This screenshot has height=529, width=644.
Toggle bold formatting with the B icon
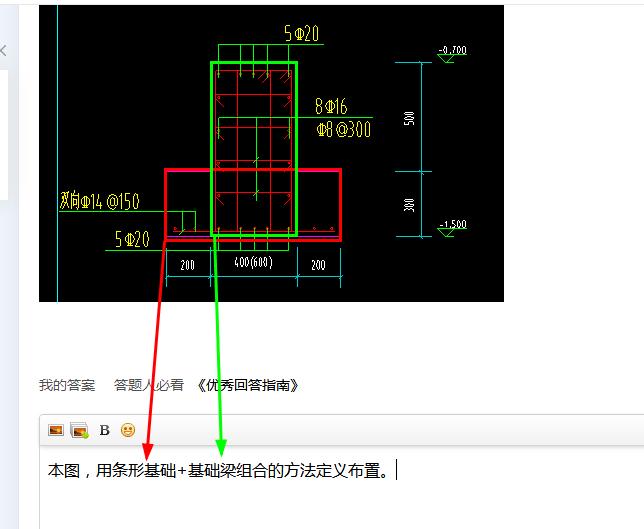[105, 430]
